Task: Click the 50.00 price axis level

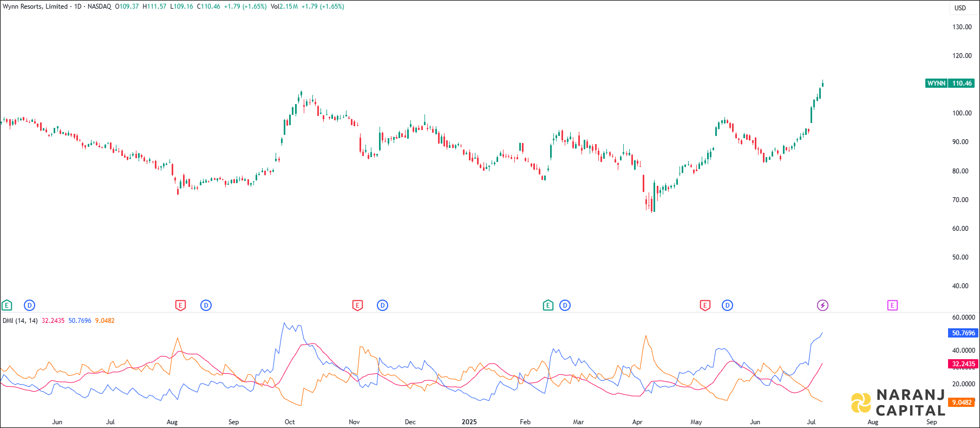Action: click(961, 257)
